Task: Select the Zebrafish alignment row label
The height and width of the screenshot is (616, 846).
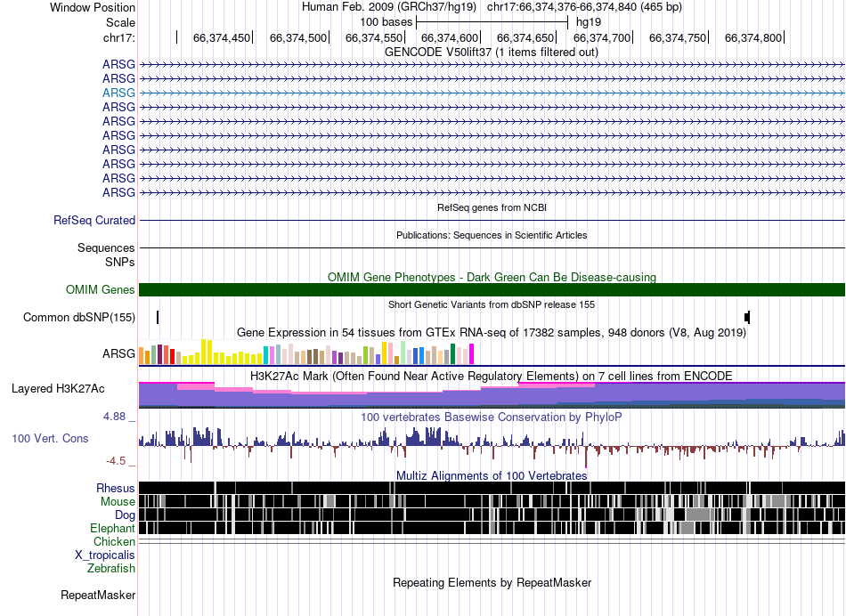Action: [111, 568]
